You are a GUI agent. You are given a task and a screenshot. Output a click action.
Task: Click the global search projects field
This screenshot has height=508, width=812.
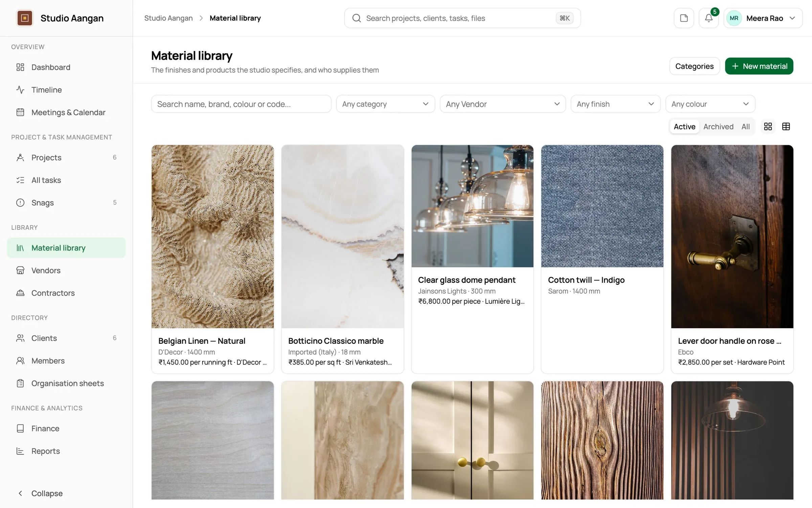tap(462, 18)
